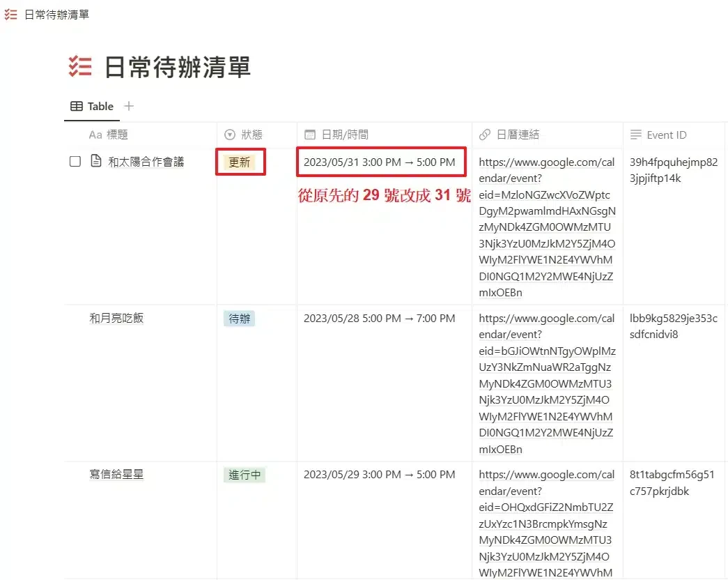Image resolution: width=728 pixels, height=580 pixels.
Task: Open the 和月亮吃飯 entry
Action: pyautogui.click(x=116, y=318)
